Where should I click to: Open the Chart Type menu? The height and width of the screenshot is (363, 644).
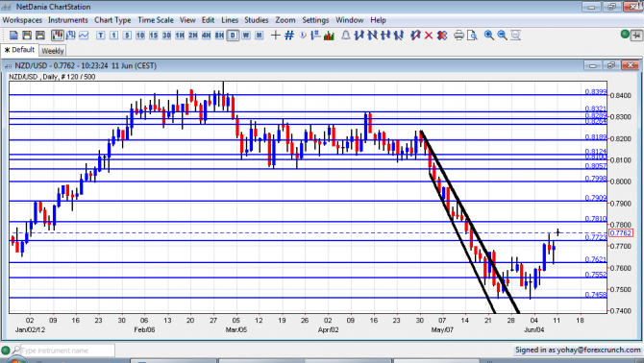112,20
